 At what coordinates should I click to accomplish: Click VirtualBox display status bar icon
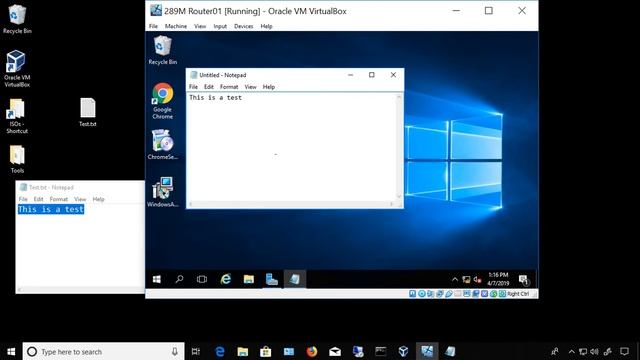[467, 293]
